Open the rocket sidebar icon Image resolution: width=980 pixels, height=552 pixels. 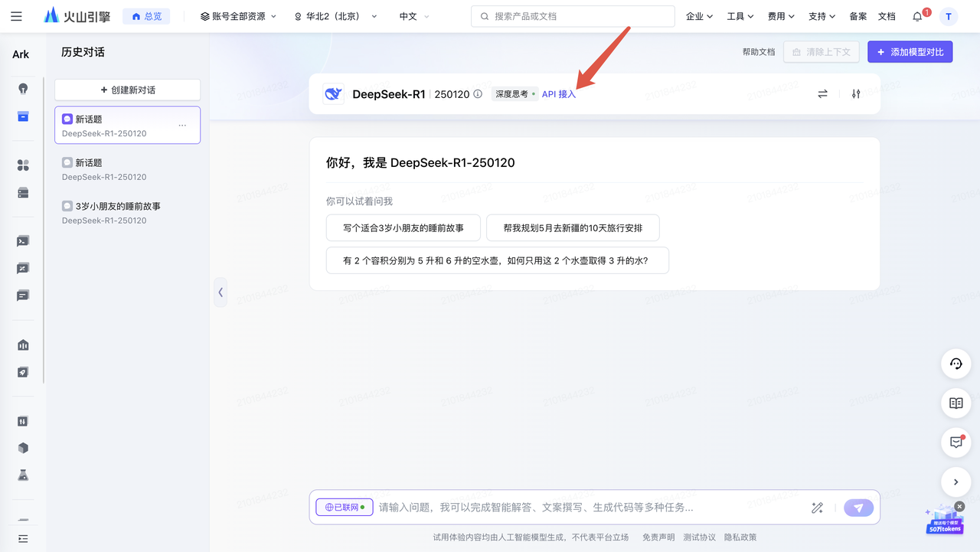point(23,372)
